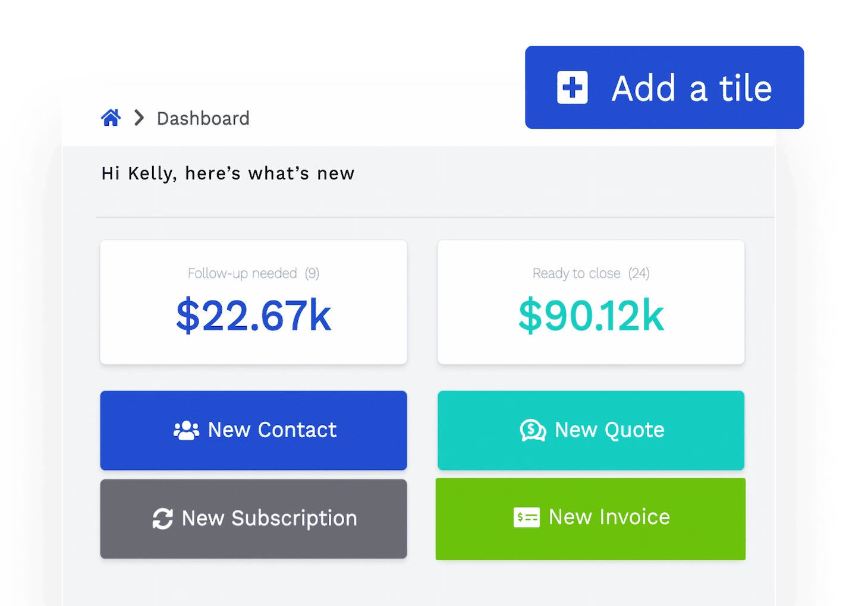This screenshot has width=868, height=606.
Task: Click the sync arrows subscription icon
Action: coord(162,519)
